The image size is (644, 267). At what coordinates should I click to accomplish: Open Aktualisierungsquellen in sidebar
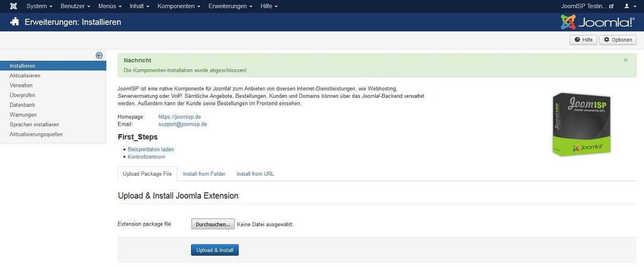tap(36, 134)
